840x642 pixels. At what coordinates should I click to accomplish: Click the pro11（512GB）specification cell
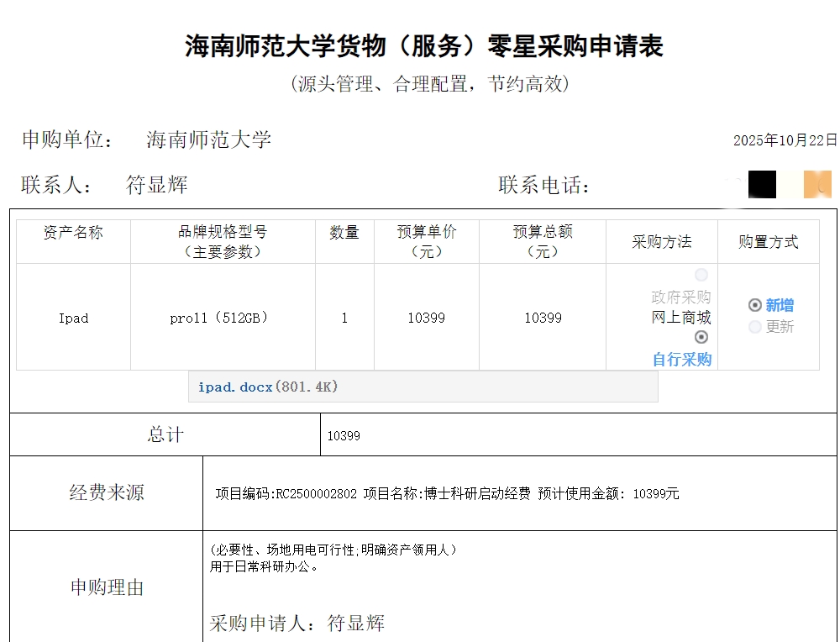(x=223, y=318)
